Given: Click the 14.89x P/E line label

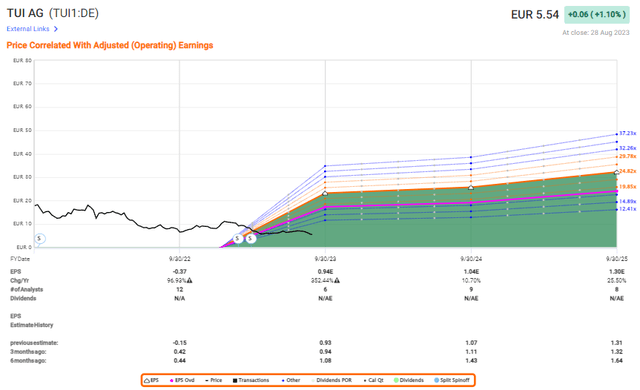Looking at the screenshot, I should pyautogui.click(x=627, y=202).
